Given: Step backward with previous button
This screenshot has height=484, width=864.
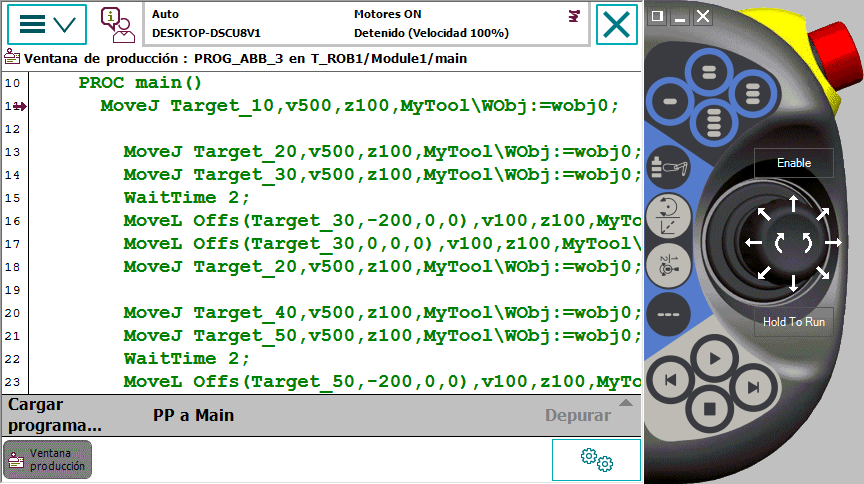Looking at the screenshot, I should tap(670, 380).
